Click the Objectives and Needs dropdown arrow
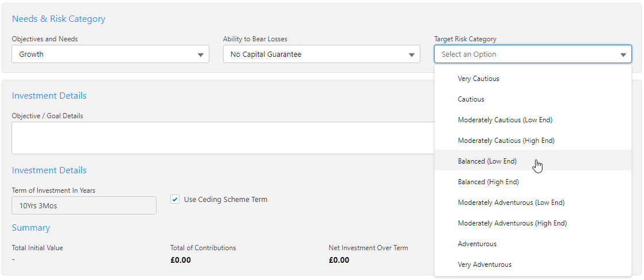This screenshot has width=644, height=280. [x=201, y=55]
